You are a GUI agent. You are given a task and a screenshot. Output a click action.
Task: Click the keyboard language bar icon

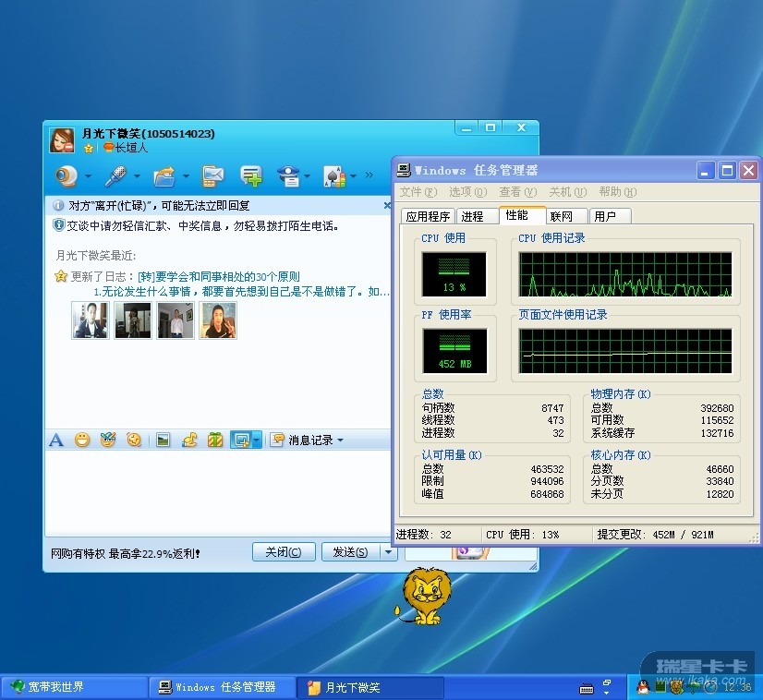587,689
